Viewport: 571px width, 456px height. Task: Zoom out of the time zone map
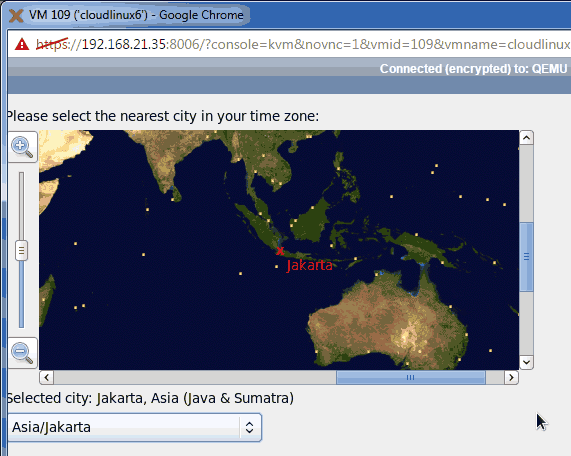click(22, 353)
